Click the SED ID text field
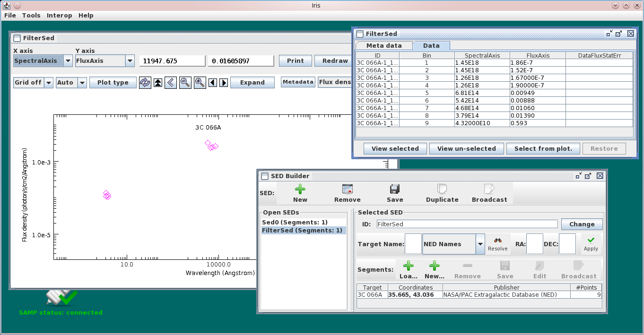644x335 pixels. point(467,224)
